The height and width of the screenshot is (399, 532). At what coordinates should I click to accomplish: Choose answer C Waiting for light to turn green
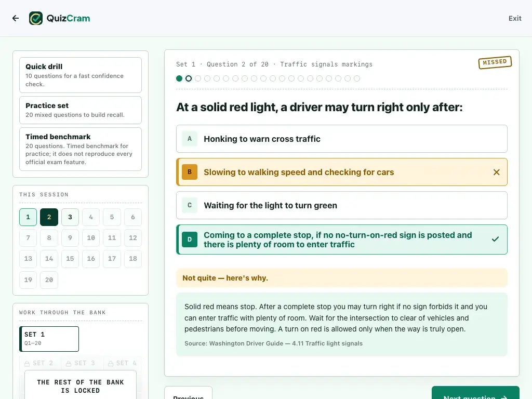click(342, 205)
